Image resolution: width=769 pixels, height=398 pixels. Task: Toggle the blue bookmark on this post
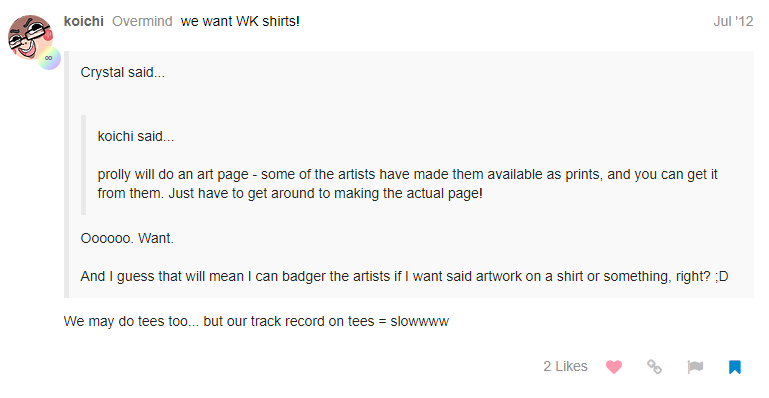[735, 367]
